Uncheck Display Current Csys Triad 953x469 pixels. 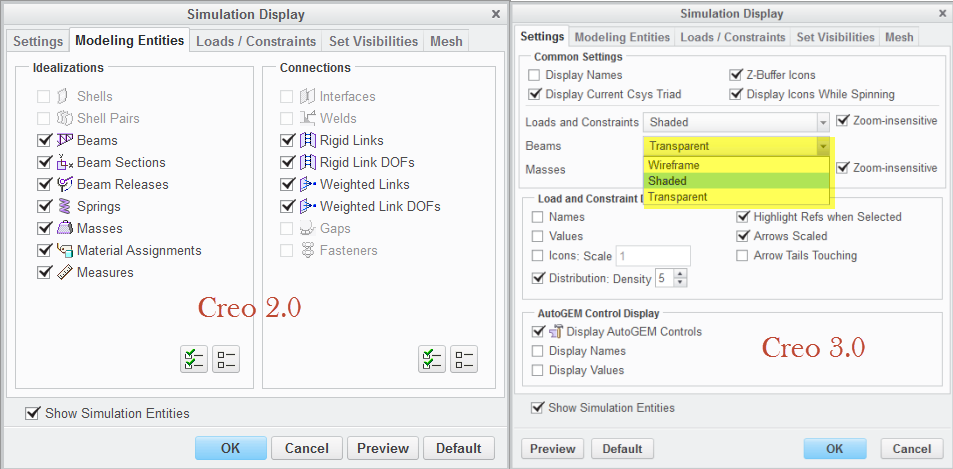534,94
